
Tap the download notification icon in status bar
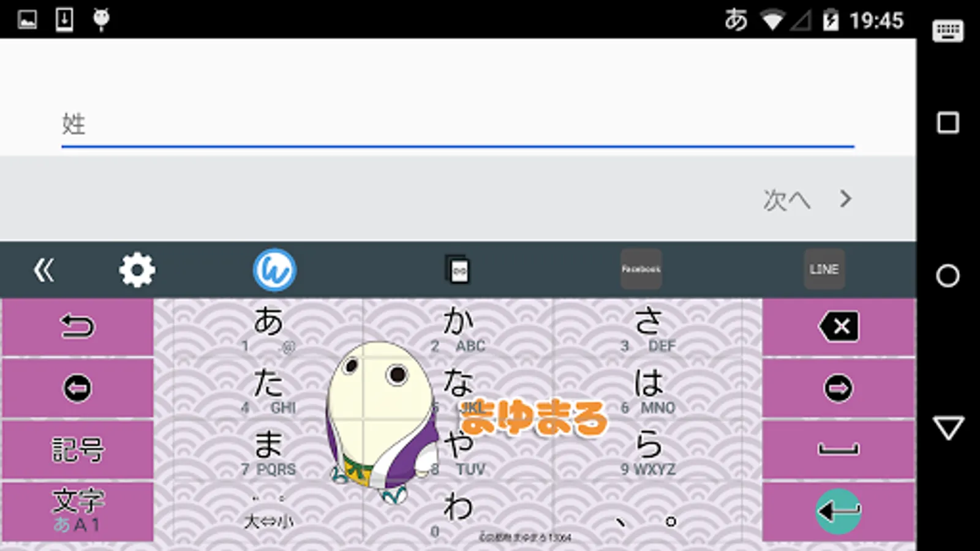pos(64,20)
